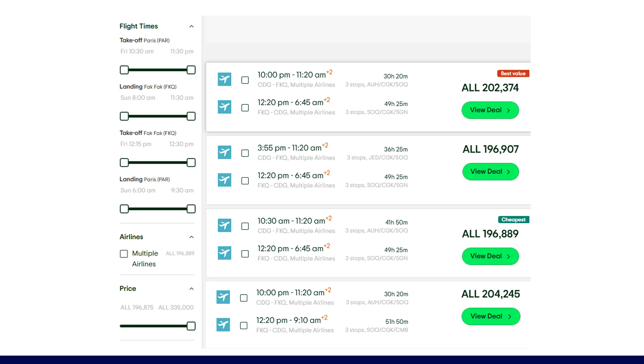
Task: Click airline icon for return flight in Cheapest deal
Action: [x=225, y=253]
